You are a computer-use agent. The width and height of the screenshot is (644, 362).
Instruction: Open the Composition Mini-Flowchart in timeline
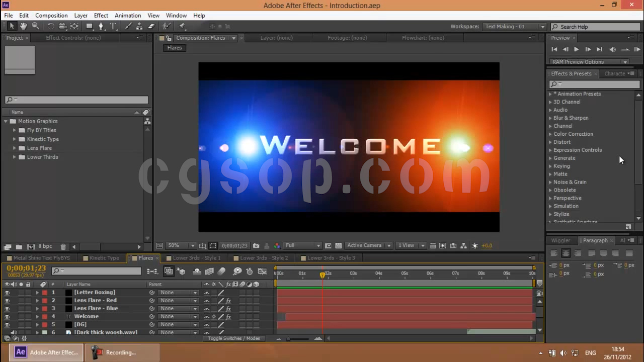coord(152,271)
